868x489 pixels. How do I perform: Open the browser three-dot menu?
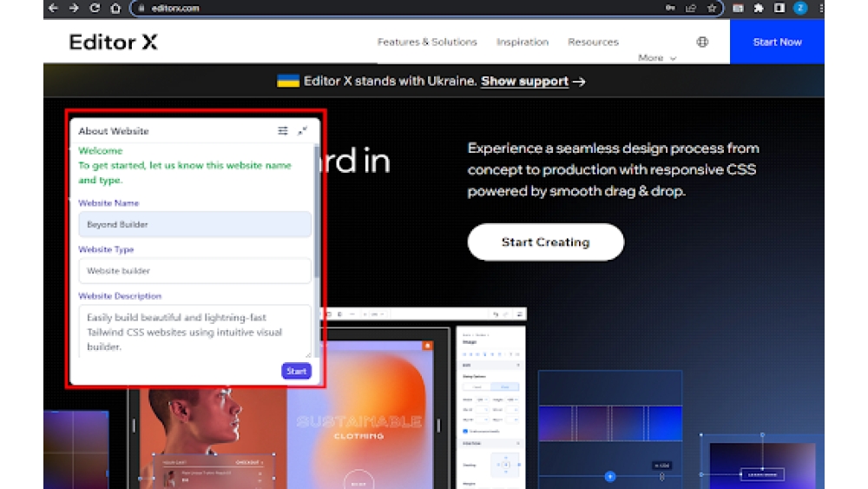click(x=821, y=9)
